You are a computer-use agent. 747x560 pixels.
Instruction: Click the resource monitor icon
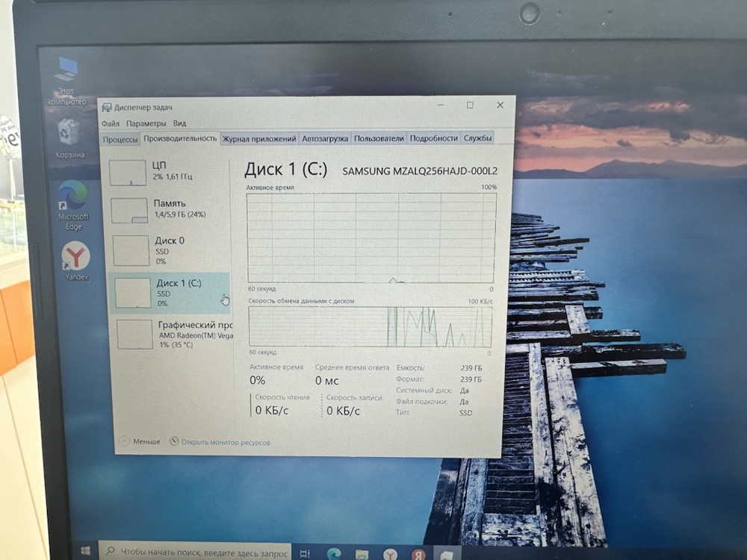click(174, 441)
